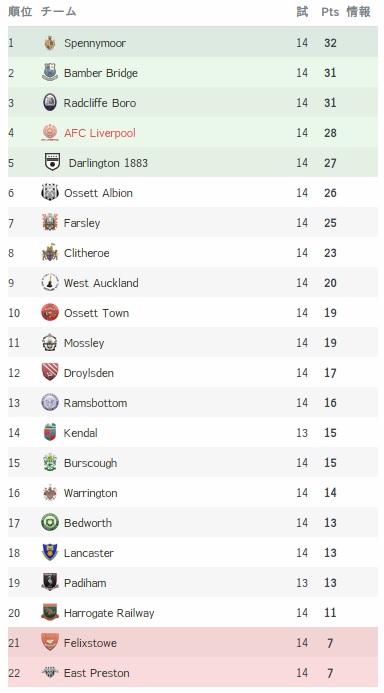Screen dimensions: 384x693
Task: Click the Spennymoor club crest icon
Action: tap(50, 43)
